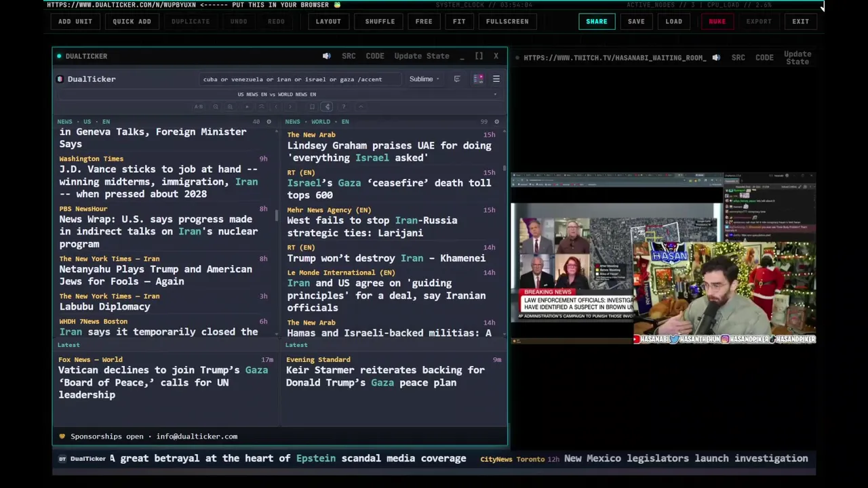Viewport: 868px width, 488px height.
Task: Click the bookmark icon in ticker toolbar
Action: click(312, 106)
